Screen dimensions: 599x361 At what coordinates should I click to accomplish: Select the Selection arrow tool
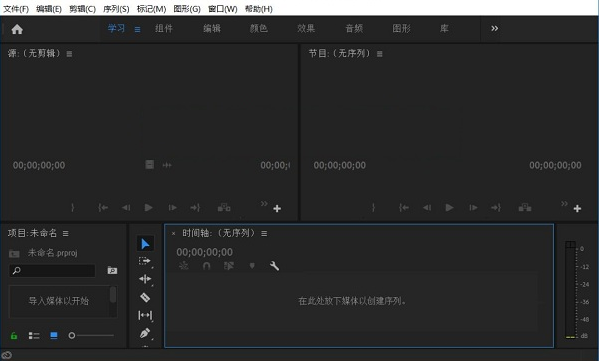click(x=145, y=243)
